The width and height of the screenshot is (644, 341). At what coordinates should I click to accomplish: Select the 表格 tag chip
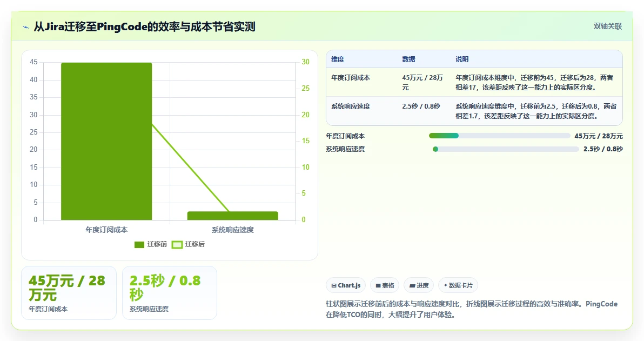(385, 285)
